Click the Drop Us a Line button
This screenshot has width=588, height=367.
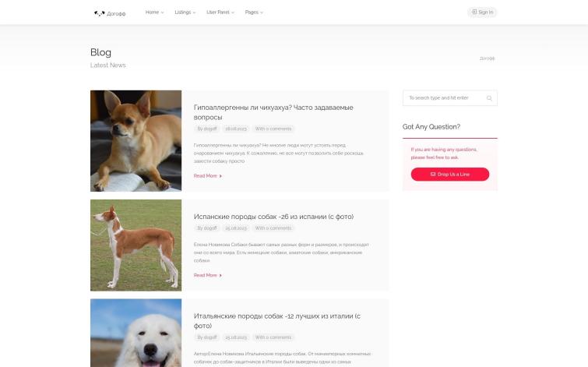pos(450,174)
